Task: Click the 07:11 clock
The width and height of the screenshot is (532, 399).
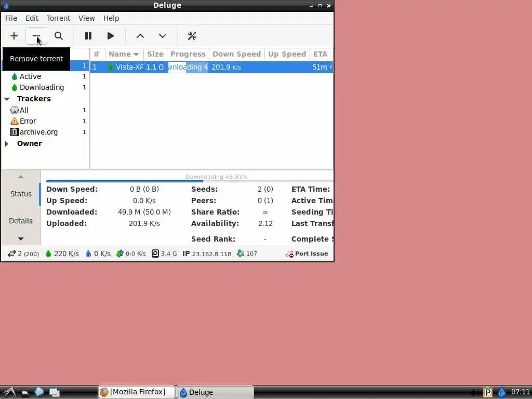Action: point(521,392)
